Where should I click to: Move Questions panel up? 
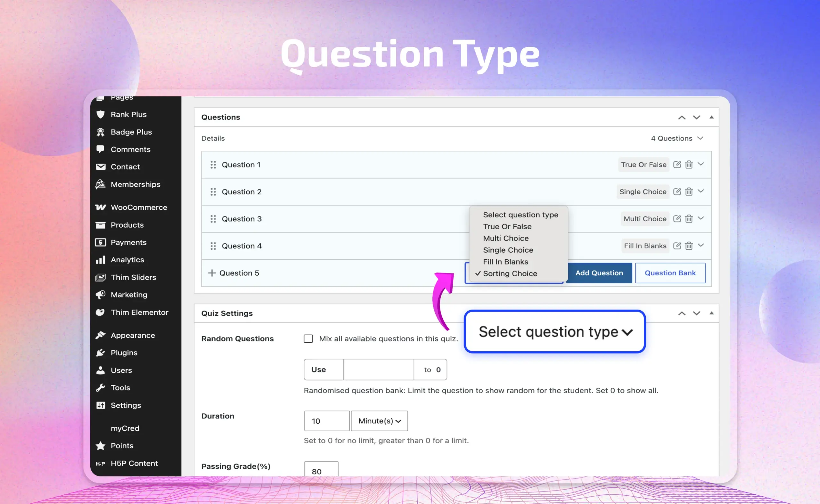click(682, 117)
